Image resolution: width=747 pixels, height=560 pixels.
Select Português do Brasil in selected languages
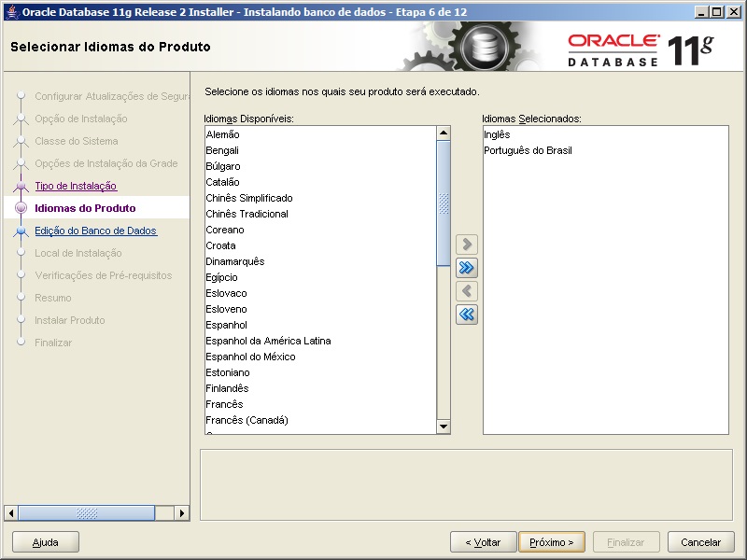click(605, 150)
